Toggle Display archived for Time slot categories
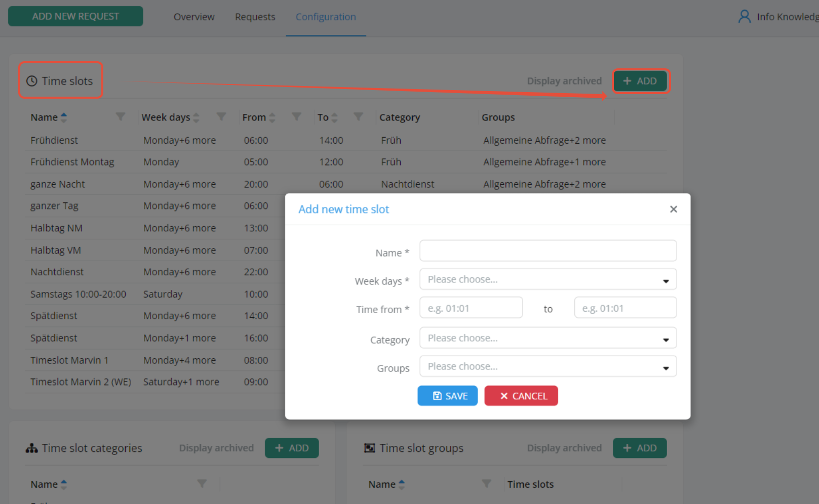This screenshot has height=504, width=819. [216, 448]
